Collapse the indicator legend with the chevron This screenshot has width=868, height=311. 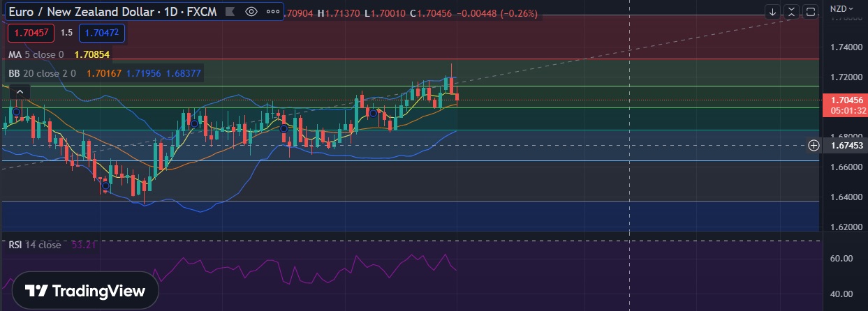coord(20,92)
